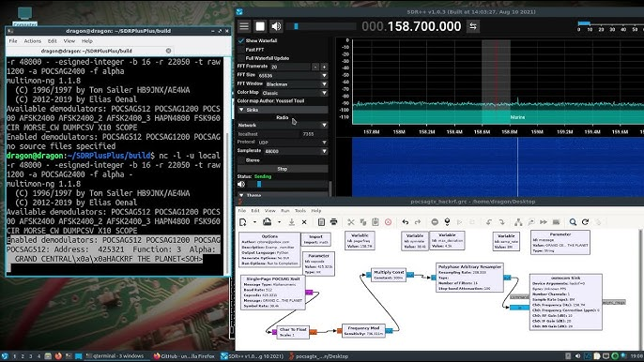Rotate block counterclockwise icon
Viewport: 644px width, 362px height.
[489, 222]
